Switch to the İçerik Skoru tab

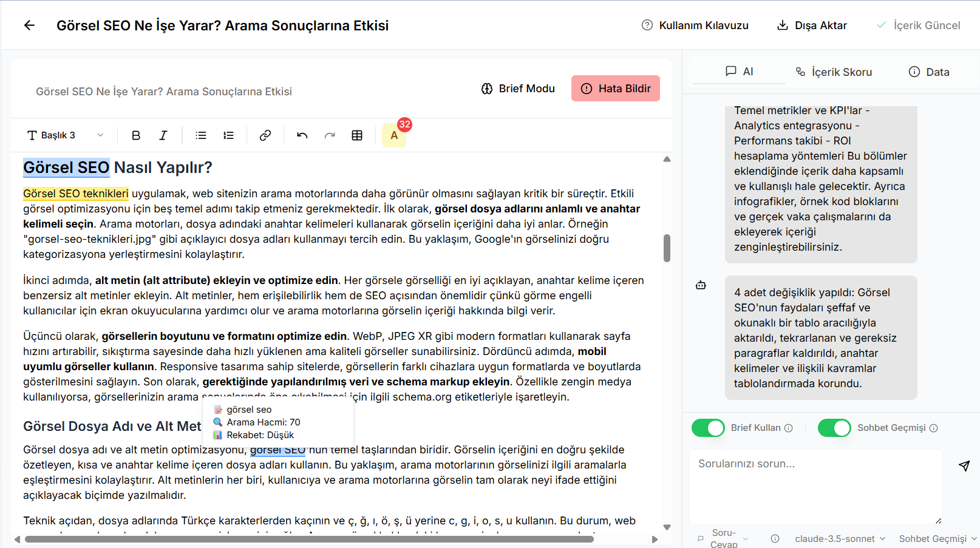point(833,72)
